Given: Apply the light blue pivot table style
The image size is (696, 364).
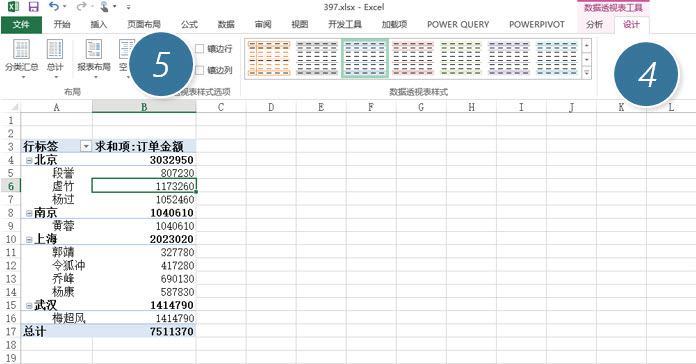Looking at the screenshot, I should 557,58.
